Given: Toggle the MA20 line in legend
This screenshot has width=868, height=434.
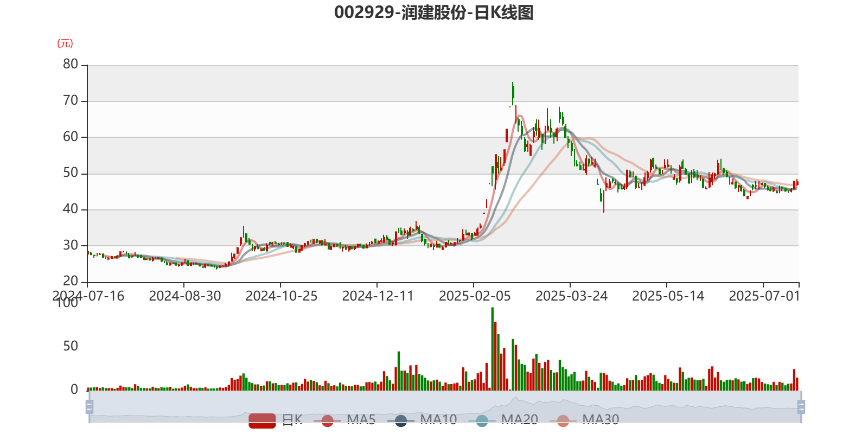Looking at the screenshot, I should (503, 420).
